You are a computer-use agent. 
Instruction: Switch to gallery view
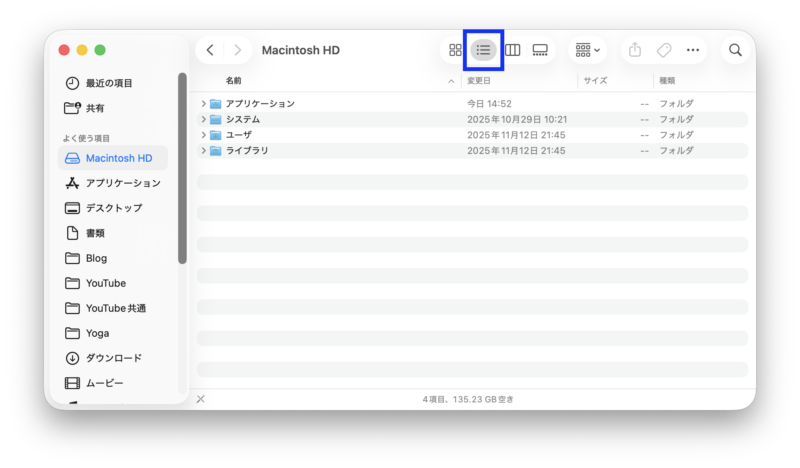(540, 50)
